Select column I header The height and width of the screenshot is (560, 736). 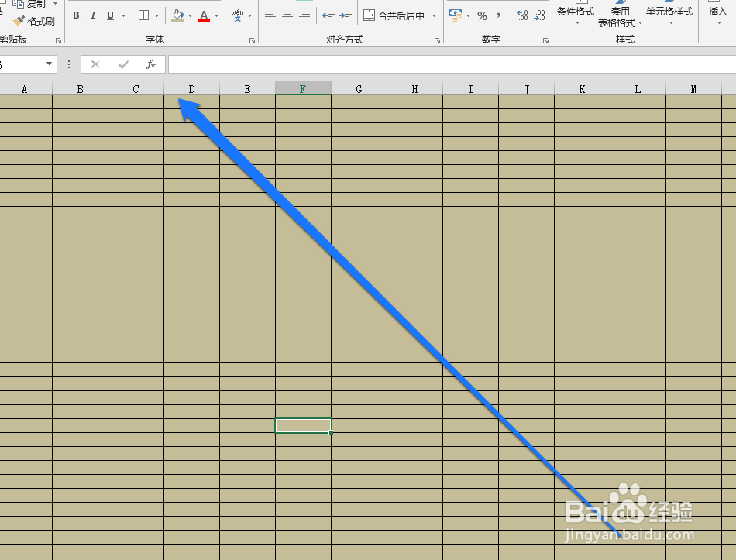tap(471, 89)
